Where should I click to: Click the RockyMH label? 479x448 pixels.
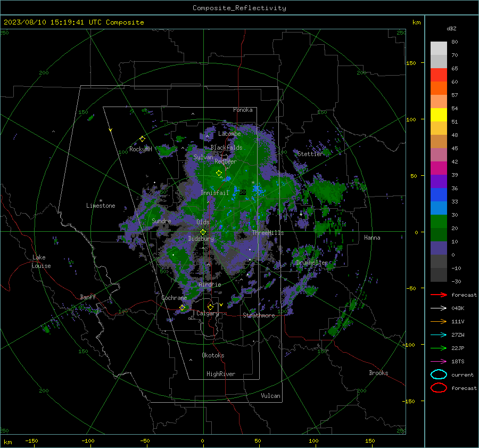point(141,149)
